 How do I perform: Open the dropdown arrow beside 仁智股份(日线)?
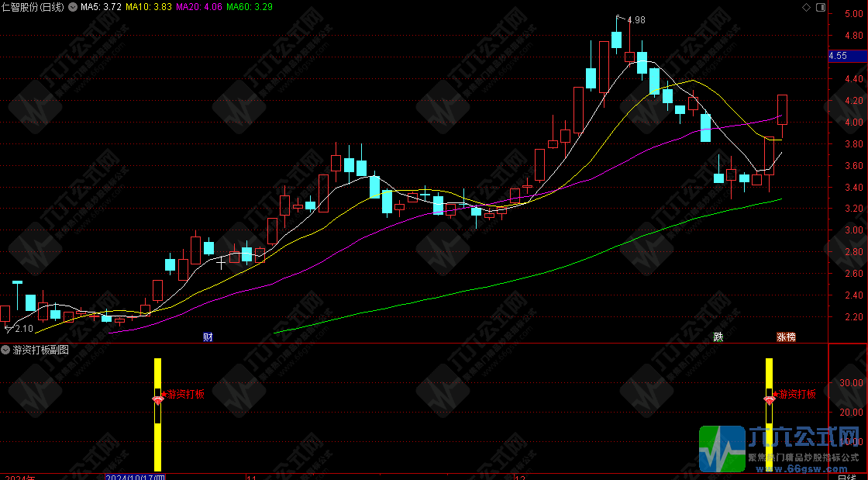click(x=73, y=7)
